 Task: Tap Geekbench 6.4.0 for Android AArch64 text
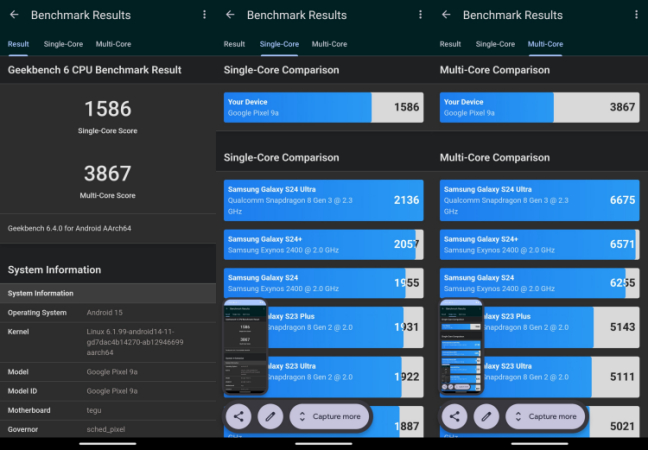pyautogui.click(x=69, y=228)
